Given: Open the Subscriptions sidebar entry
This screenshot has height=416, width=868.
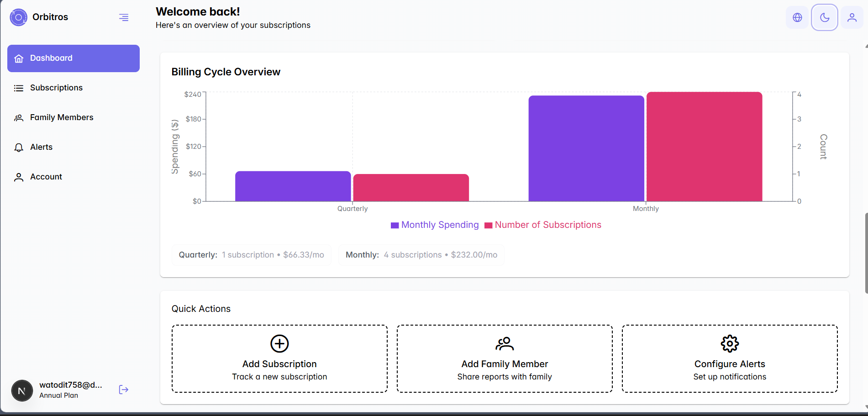Looking at the screenshot, I should pyautogui.click(x=56, y=88).
